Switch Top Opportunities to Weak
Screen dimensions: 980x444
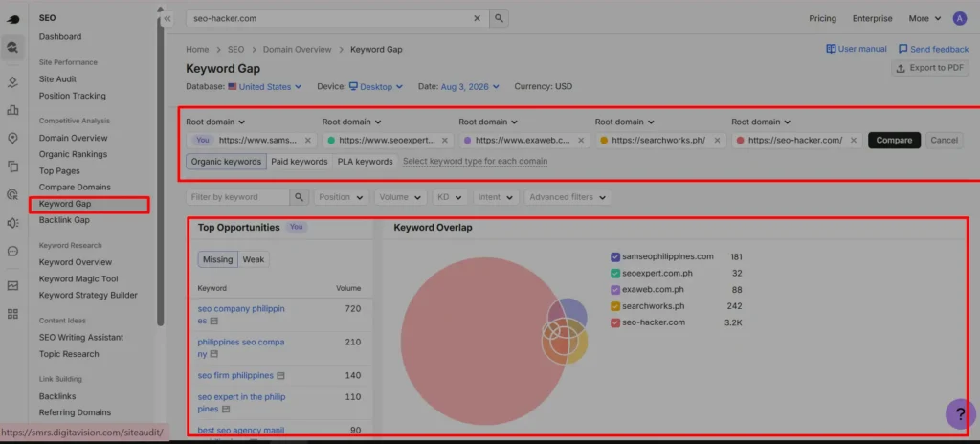pyautogui.click(x=253, y=259)
